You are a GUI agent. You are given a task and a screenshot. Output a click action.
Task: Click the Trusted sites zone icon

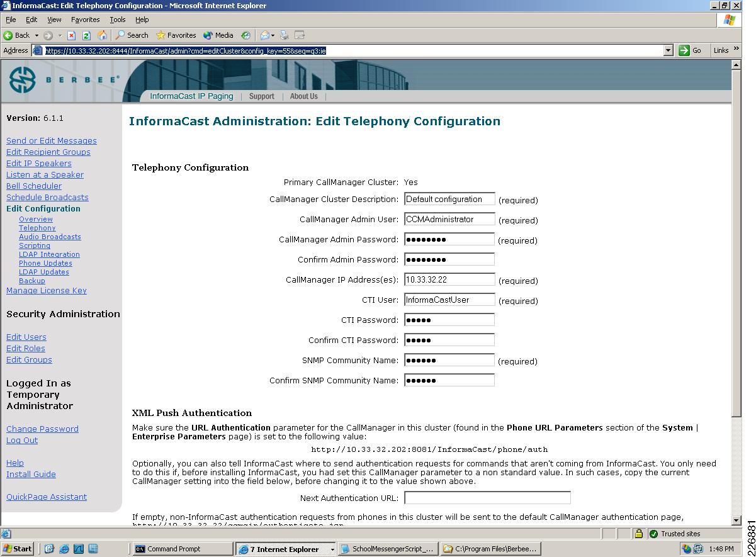pos(653,534)
